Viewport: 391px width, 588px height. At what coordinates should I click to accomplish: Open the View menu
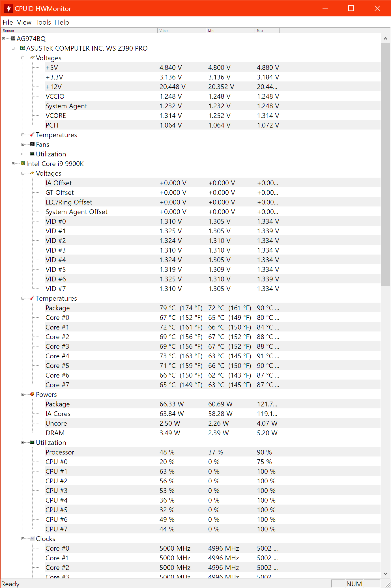pyautogui.click(x=24, y=22)
